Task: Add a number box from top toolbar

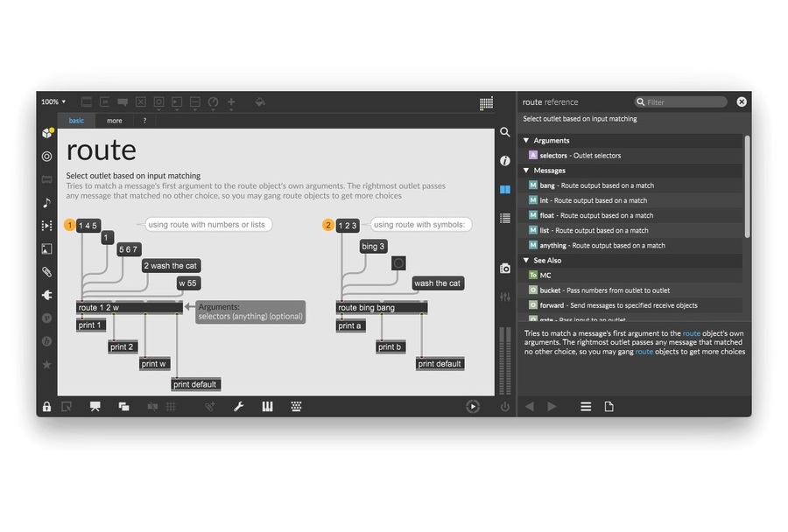Action: pos(177,102)
